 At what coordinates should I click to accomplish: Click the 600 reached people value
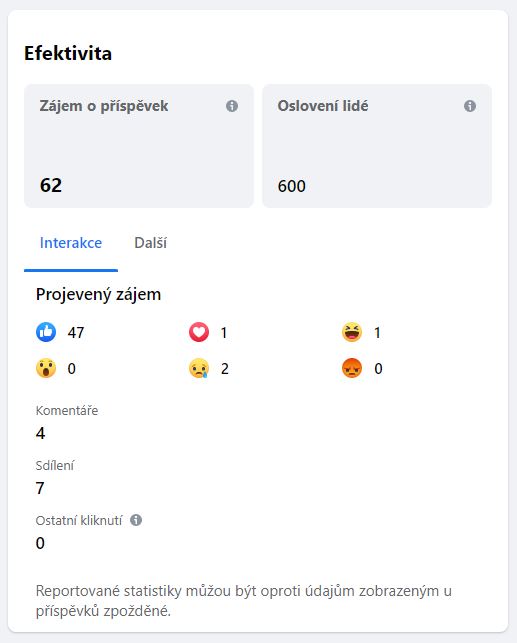pyautogui.click(x=292, y=186)
